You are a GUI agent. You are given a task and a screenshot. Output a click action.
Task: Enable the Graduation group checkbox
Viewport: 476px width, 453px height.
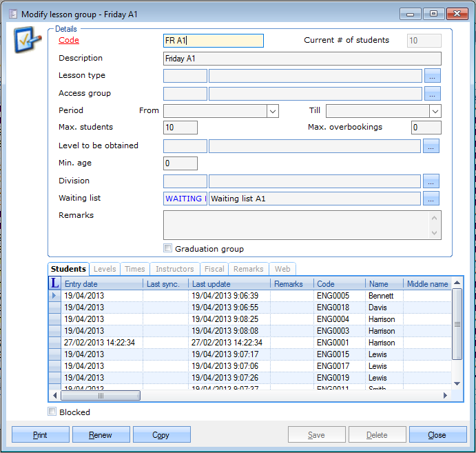coord(167,249)
